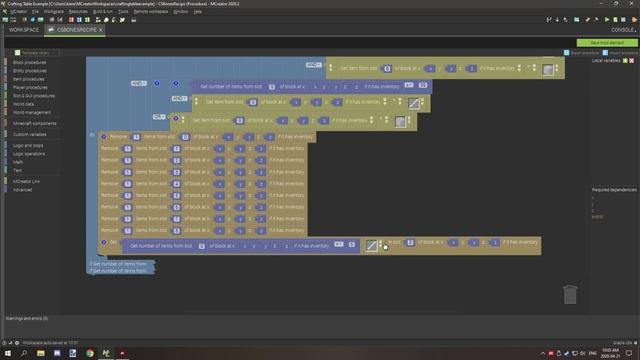This screenshot has height=360, width=640.
Task: Open Slot & GUI procedures category
Action: (x=33, y=96)
